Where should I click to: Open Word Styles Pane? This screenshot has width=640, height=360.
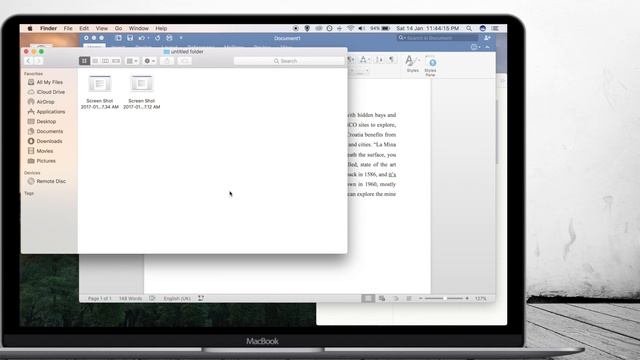point(431,66)
